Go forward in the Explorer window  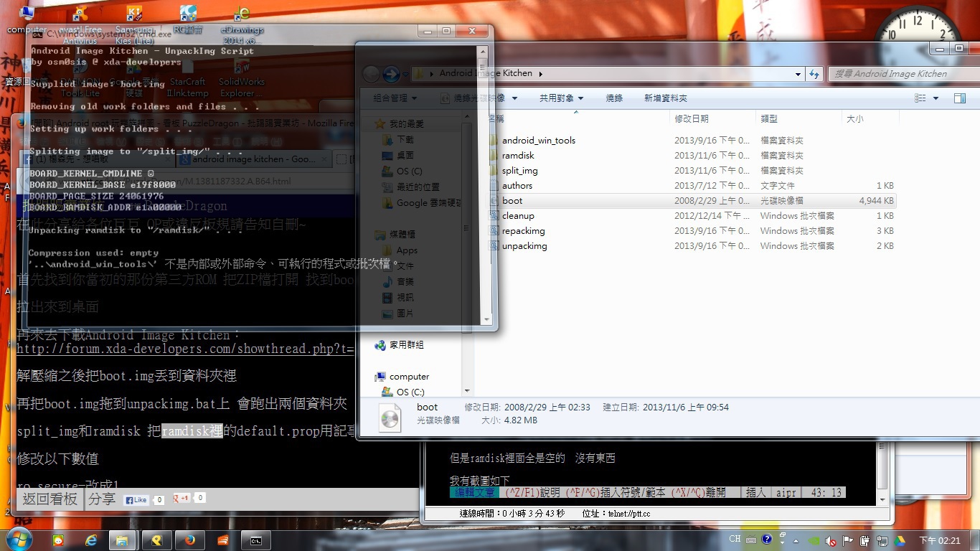pos(391,74)
